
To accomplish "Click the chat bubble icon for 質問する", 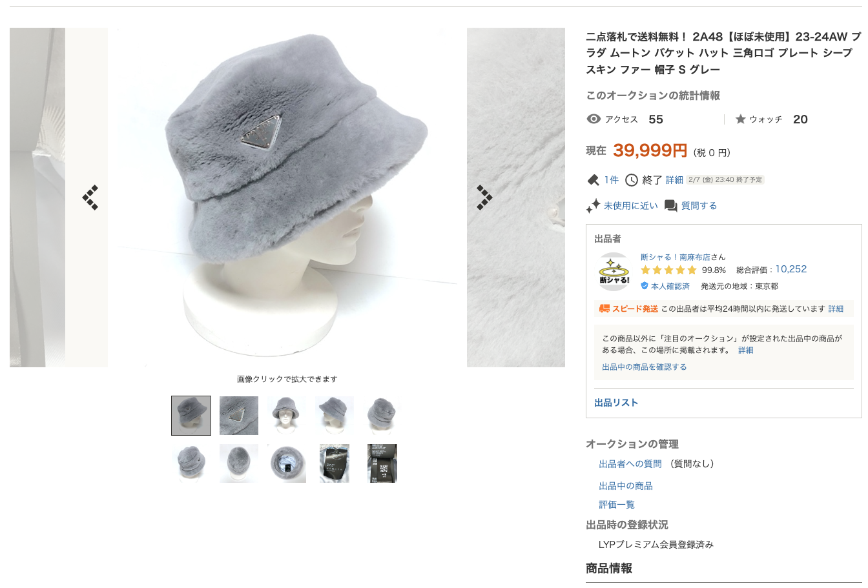I will click(x=671, y=206).
